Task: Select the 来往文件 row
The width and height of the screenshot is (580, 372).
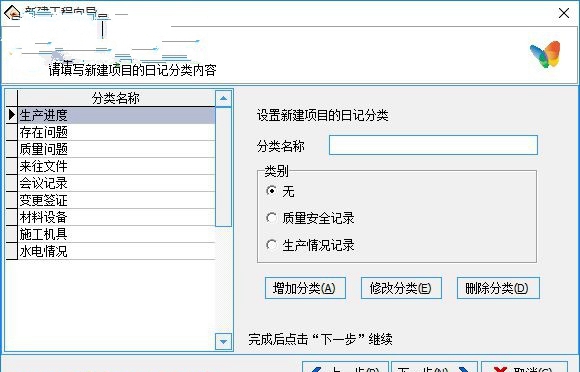Action: 116,166
